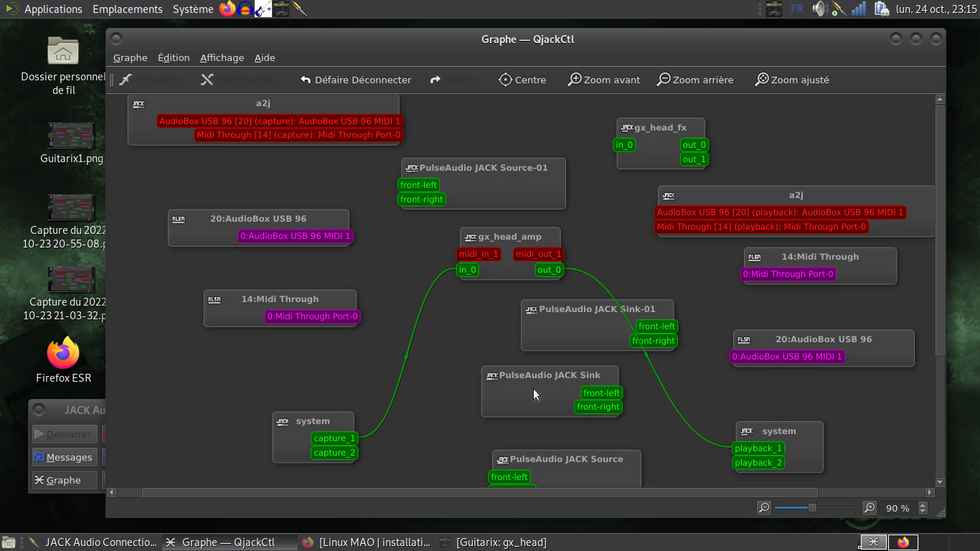The width and height of the screenshot is (980, 551).
Task: Click the blue guitar launcher icon
Action: click(x=263, y=9)
